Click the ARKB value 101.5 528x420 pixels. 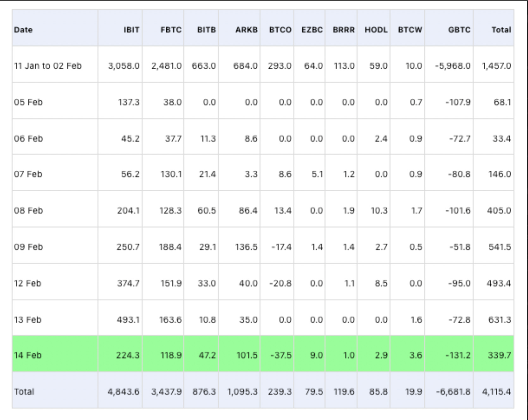(x=247, y=355)
